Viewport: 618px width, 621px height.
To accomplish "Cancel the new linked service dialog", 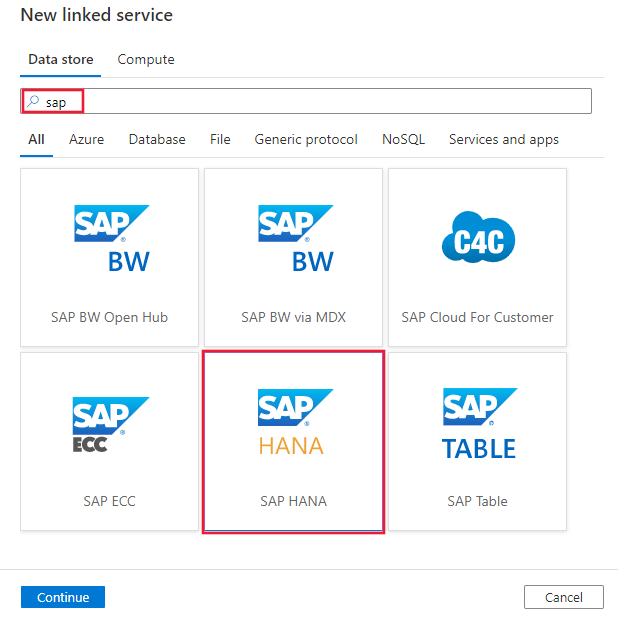I will point(563,597).
